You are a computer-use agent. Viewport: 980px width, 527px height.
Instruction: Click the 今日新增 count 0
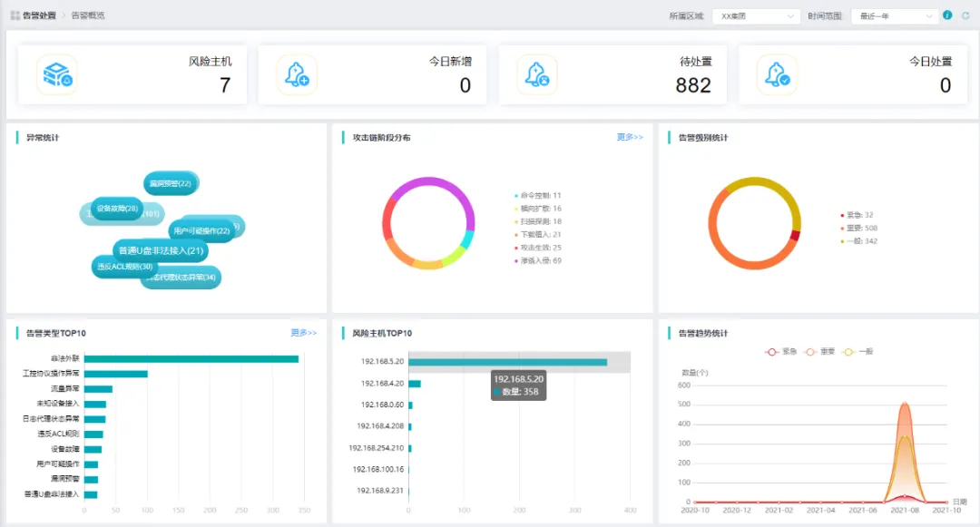[x=465, y=85]
